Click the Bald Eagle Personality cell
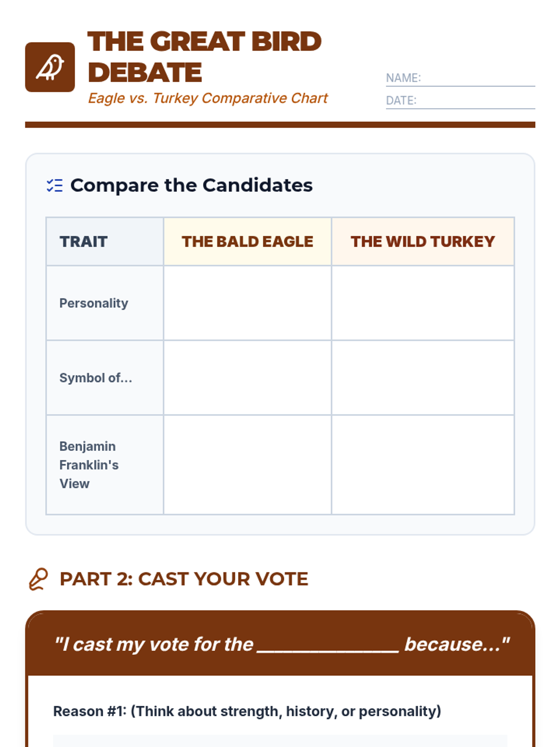 tap(247, 303)
